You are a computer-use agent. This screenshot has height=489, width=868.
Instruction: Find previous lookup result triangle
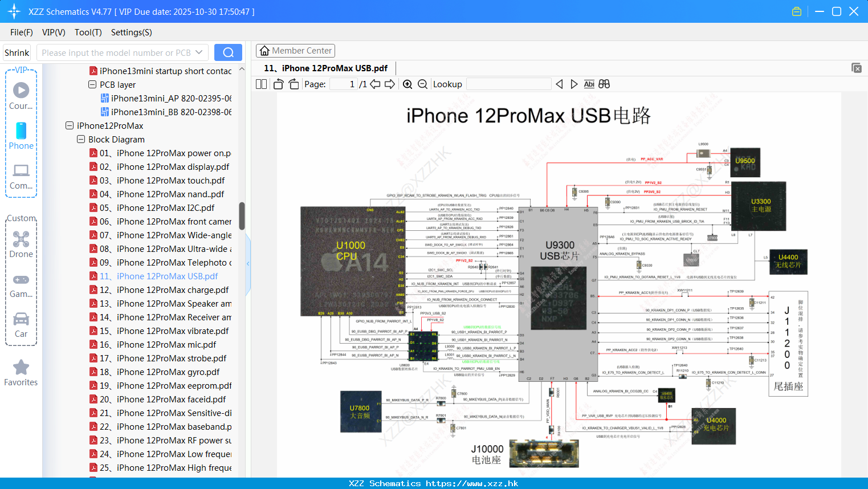559,84
